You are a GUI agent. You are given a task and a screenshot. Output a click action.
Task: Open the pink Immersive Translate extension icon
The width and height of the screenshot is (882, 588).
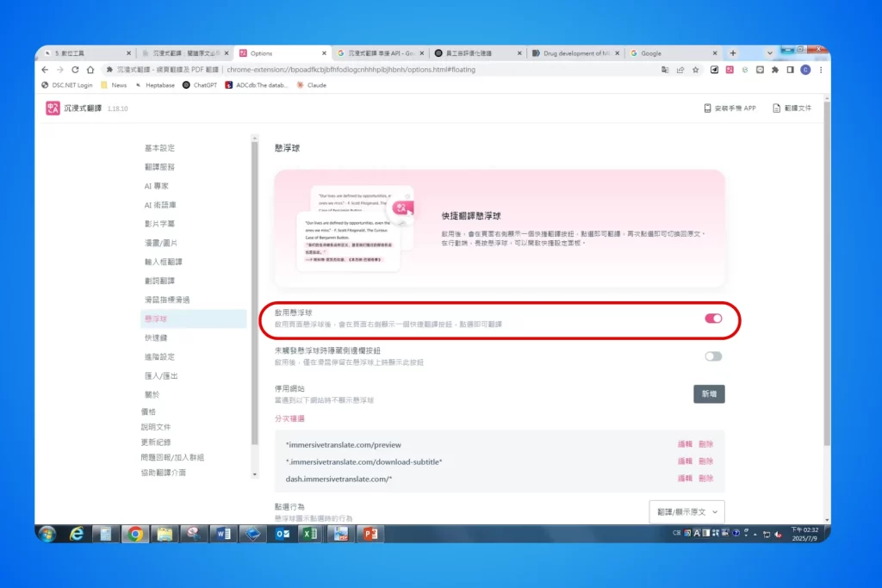(x=730, y=69)
